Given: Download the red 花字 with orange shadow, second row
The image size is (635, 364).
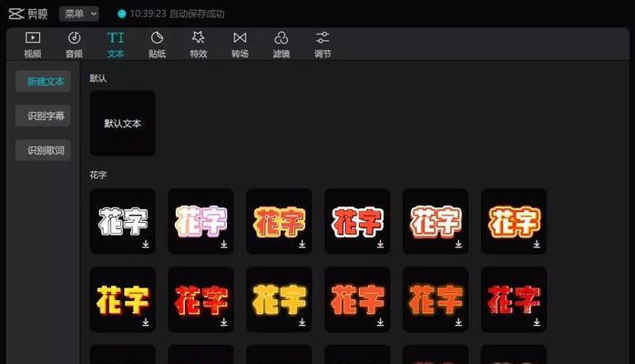Looking at the screenshot, I should click(224, 322).
